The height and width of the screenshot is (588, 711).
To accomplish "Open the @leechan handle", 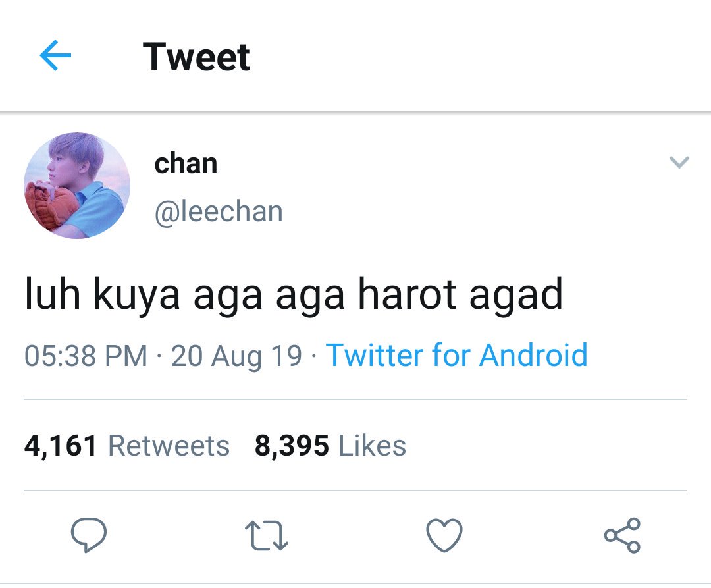I will 219,212.
